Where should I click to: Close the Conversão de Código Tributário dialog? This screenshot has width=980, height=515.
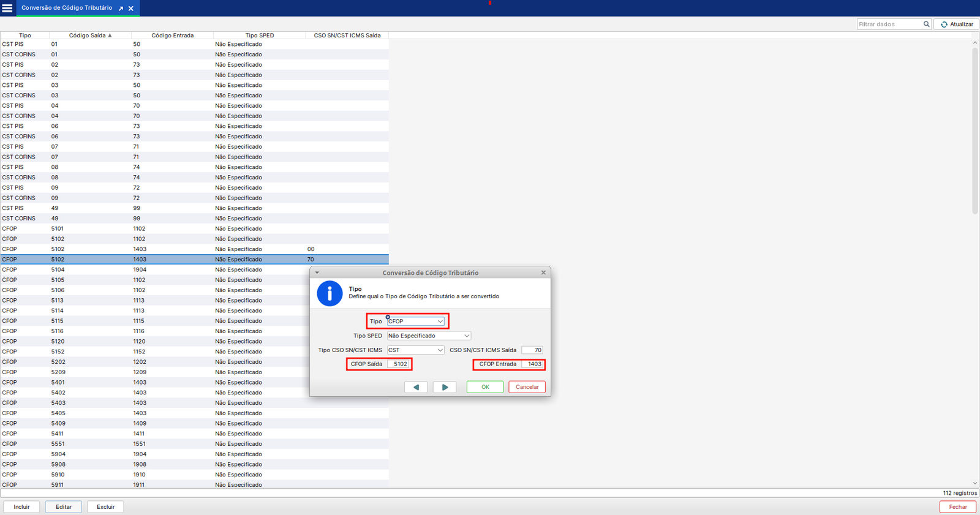(x=543, y=273)
